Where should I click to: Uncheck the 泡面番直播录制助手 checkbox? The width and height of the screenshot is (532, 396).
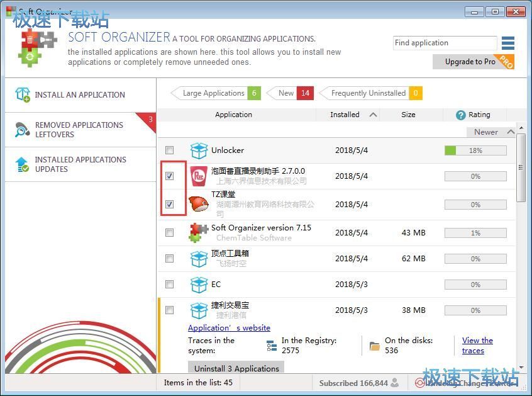(169, 176)
